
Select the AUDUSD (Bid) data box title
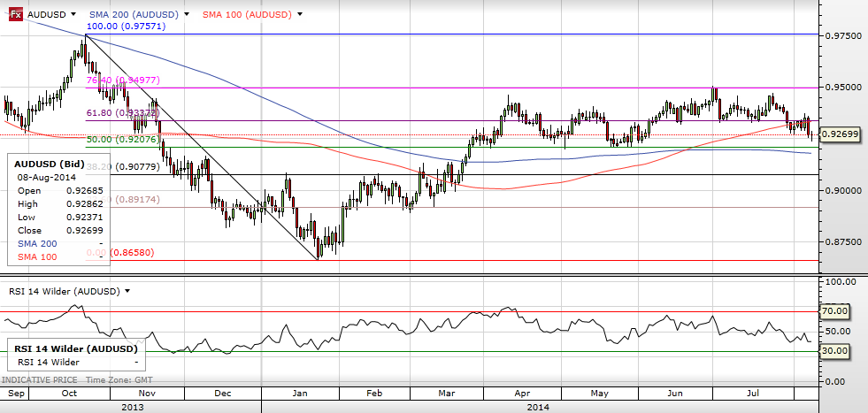(x=50, y=164)
